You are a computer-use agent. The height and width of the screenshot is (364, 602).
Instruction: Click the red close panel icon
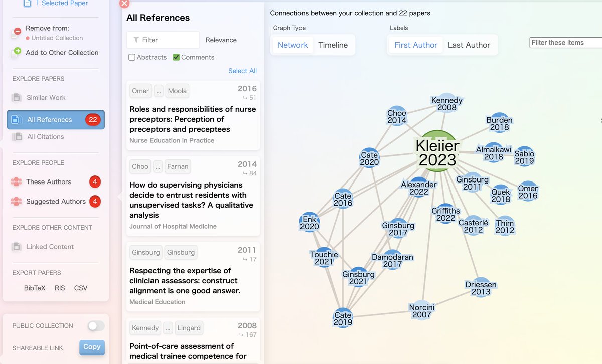(124, 4)
